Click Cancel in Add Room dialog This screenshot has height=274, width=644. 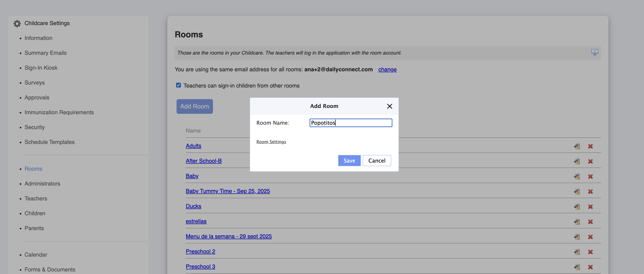(x=377, y=160)
